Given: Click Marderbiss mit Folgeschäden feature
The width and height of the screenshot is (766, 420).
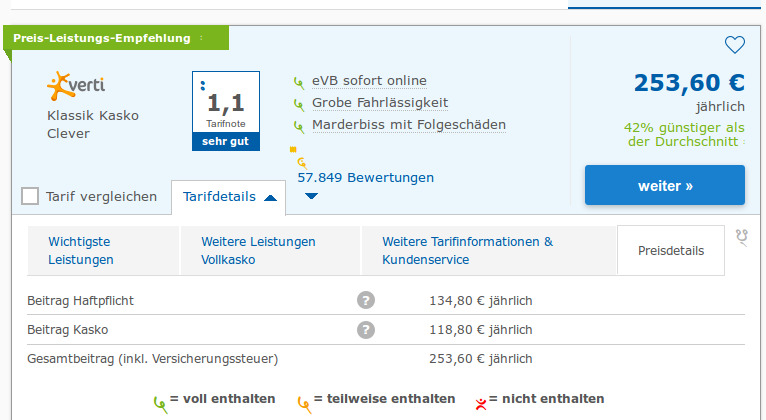Looking at the screenshot, I should [408, 125].
